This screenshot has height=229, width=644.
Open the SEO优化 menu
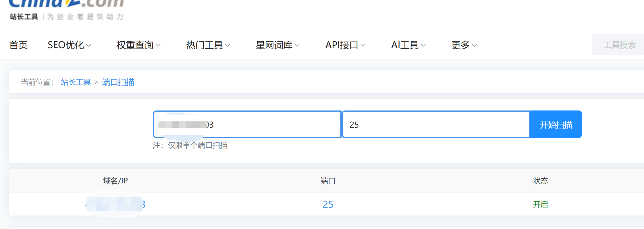[66, 45]
